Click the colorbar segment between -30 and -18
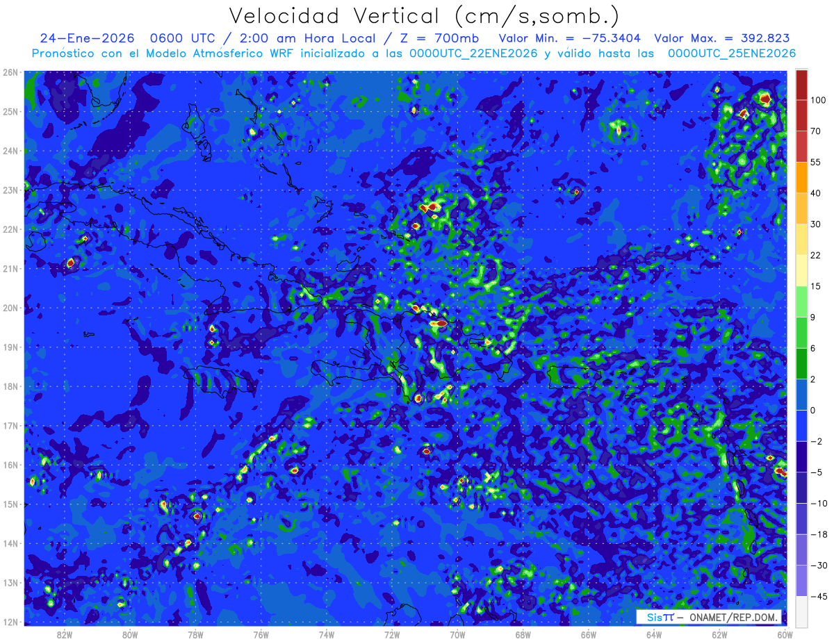 pos(801,550)
